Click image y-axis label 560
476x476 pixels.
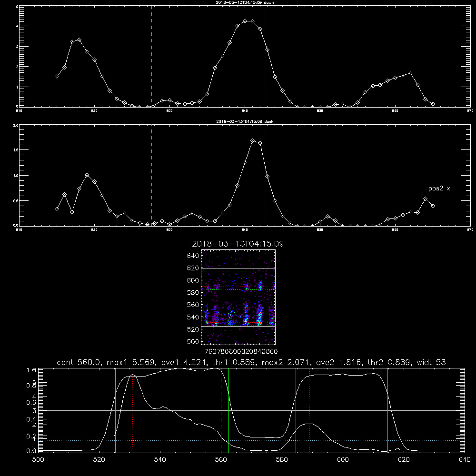pyautogui.click(x=193, y=305)
